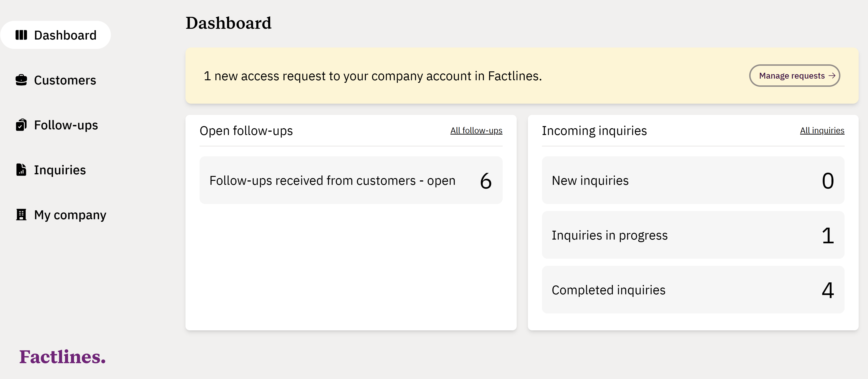Select Follow-ups received from customers card

[332, 181]
